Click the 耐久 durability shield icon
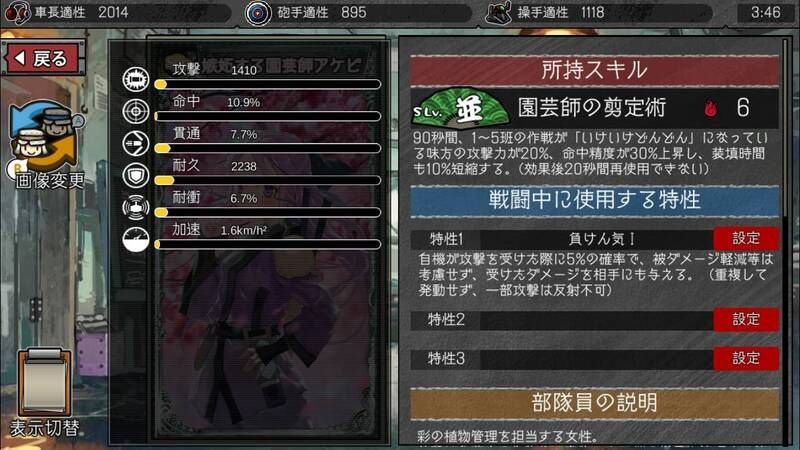Screen dimensions: 800x450 pyautogui.click(x=136, y=176)
